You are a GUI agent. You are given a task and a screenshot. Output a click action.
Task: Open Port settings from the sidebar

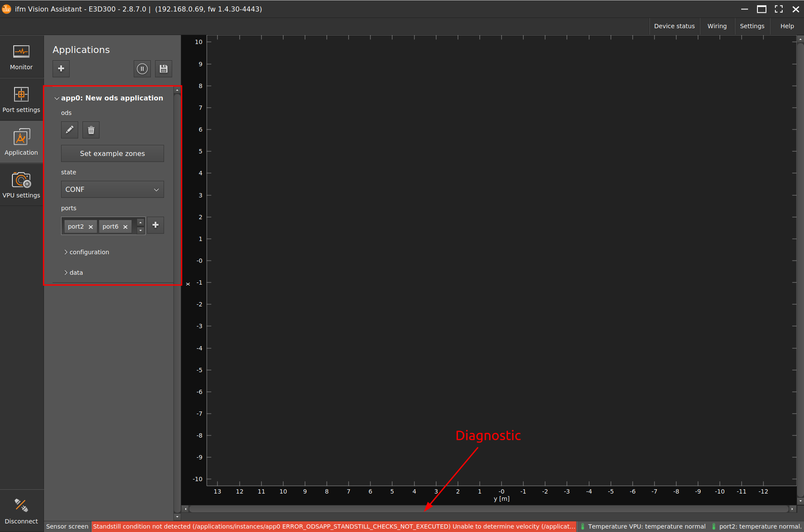(x=21, y=100)
